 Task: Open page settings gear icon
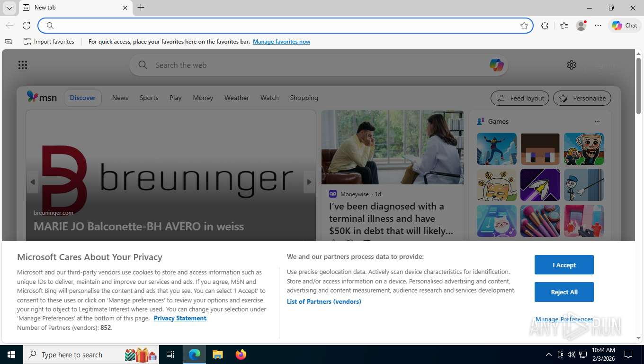[572, 65]
